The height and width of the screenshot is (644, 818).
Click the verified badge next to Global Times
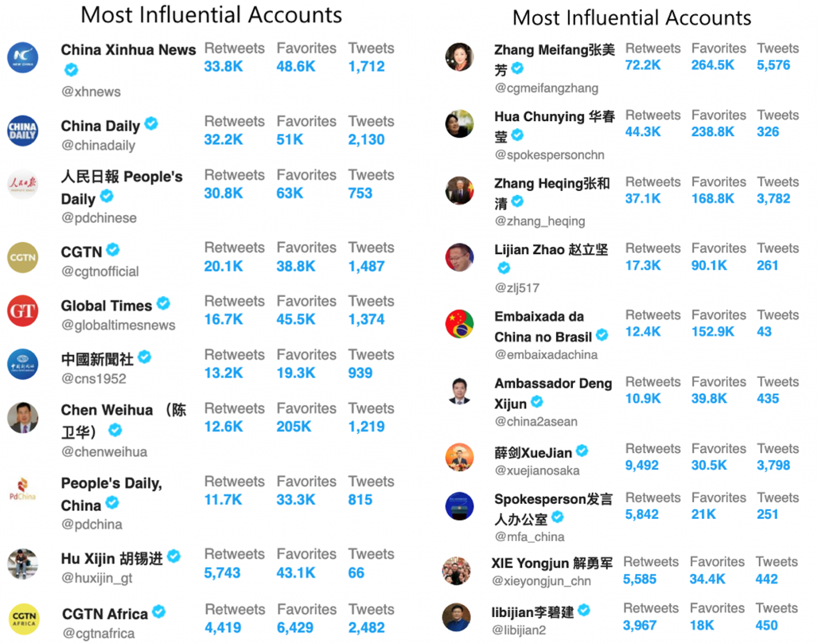click(x=163, y=303)
